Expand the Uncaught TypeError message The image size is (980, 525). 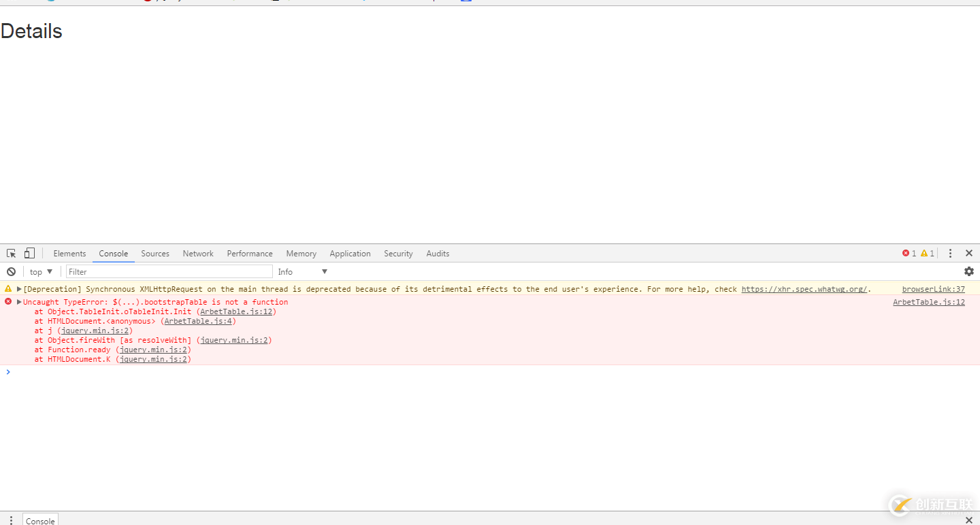pos(19,302)
